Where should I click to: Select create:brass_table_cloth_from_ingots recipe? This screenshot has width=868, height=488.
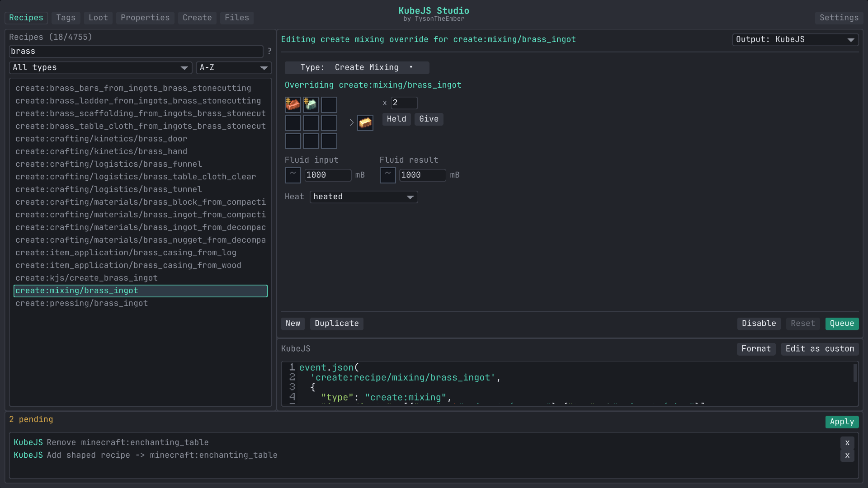click(x=141, y=127)
